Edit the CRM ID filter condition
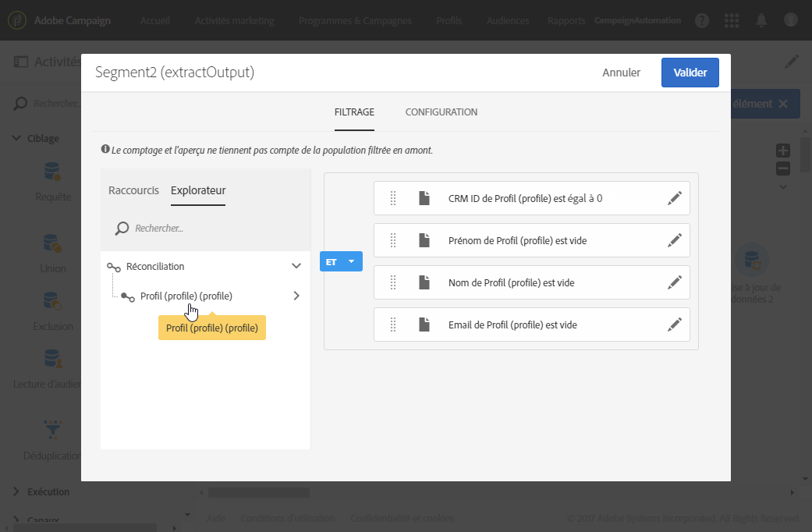Screen dimensions: 812x532 [x=675, y=199]
